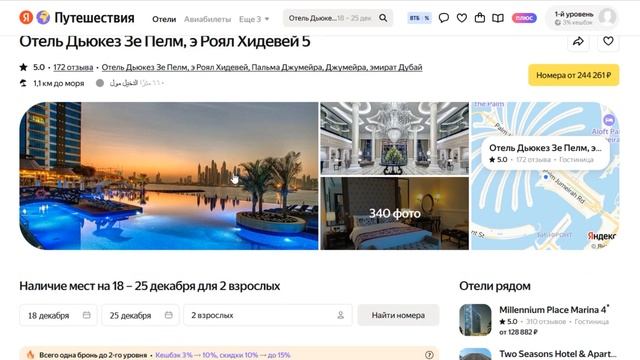
Task: Open the user profile avatar
Action: [x=607, y=18]
